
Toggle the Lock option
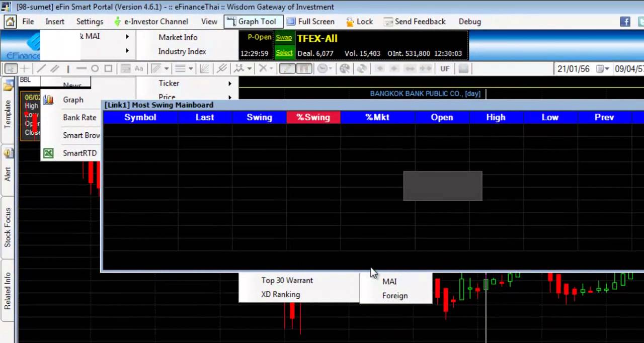pyautogui.click(x=359, y=22)
